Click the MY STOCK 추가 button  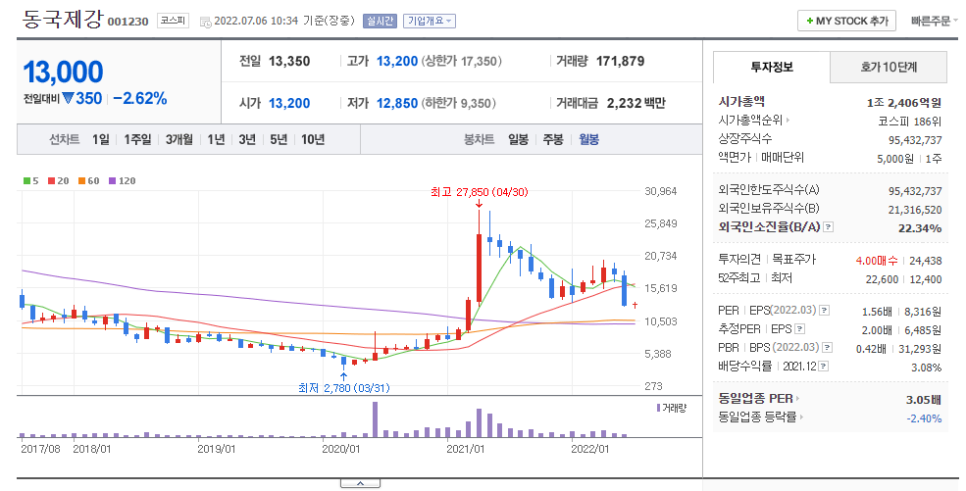847,21
